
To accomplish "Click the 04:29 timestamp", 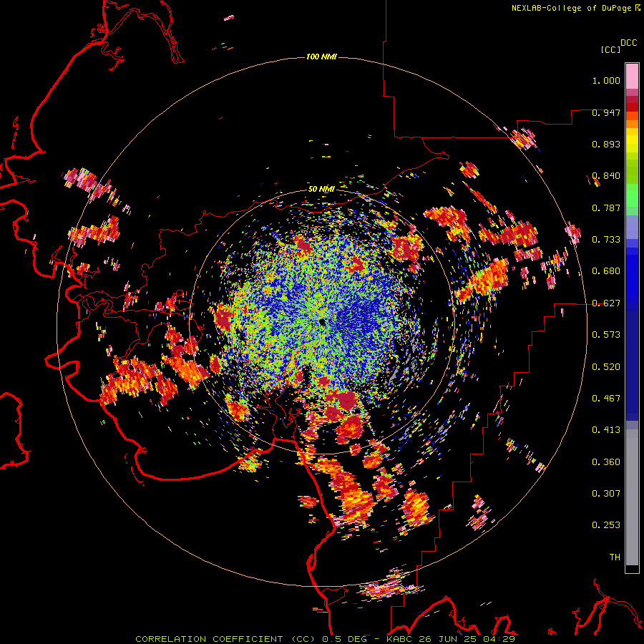I will [499, 639].
